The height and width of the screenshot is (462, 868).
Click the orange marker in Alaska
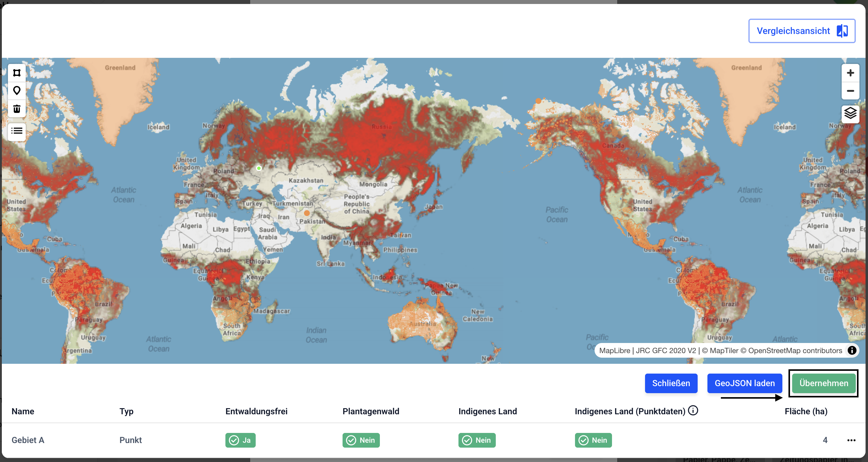[539, 101]
